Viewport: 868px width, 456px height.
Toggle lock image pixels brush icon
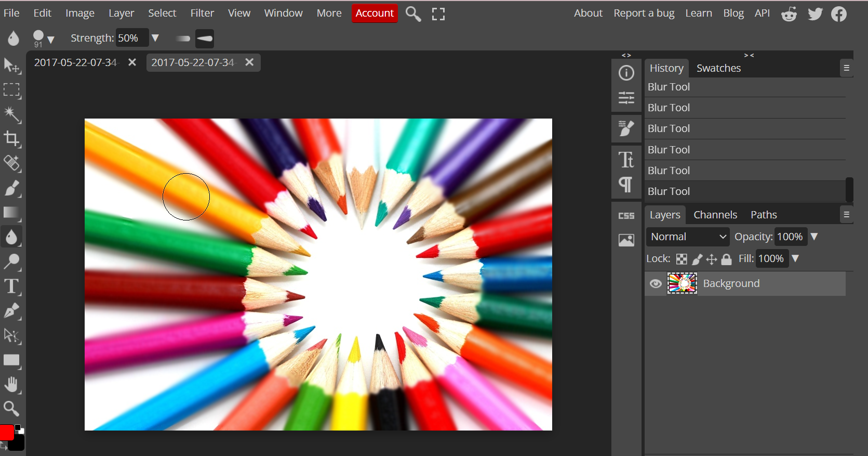tap(697, 259)
